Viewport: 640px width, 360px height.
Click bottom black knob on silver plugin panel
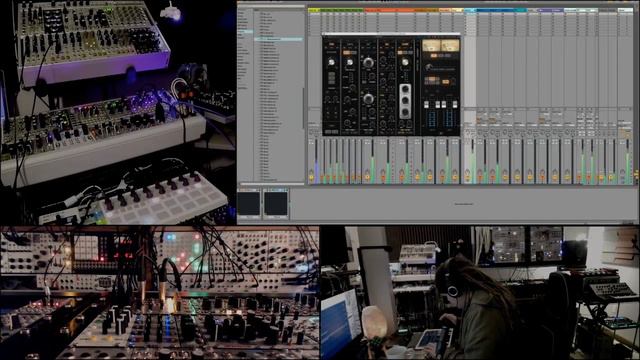pyautogui.click(x=405, y=112)
